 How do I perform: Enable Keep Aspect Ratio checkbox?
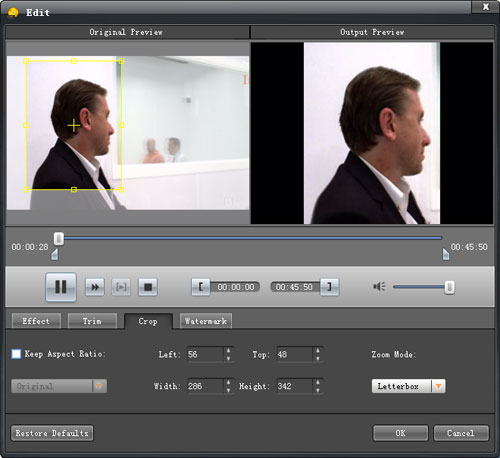tap(16, 354)
